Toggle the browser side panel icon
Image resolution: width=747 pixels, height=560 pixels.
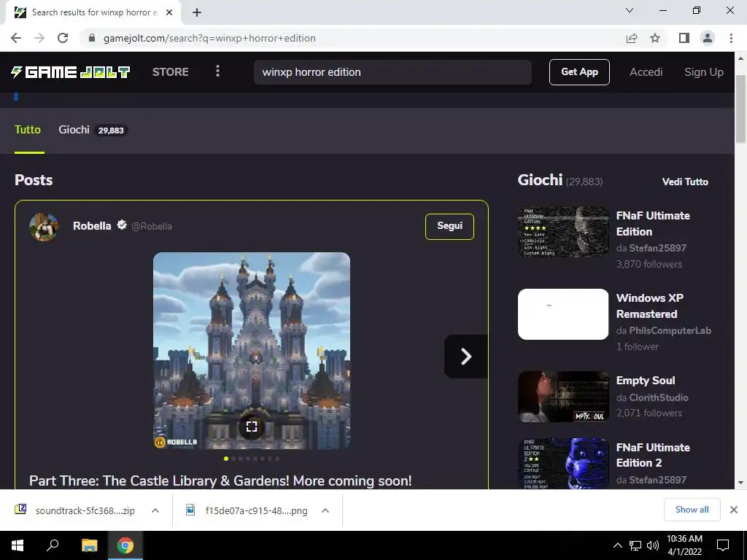tap(684, 38)
